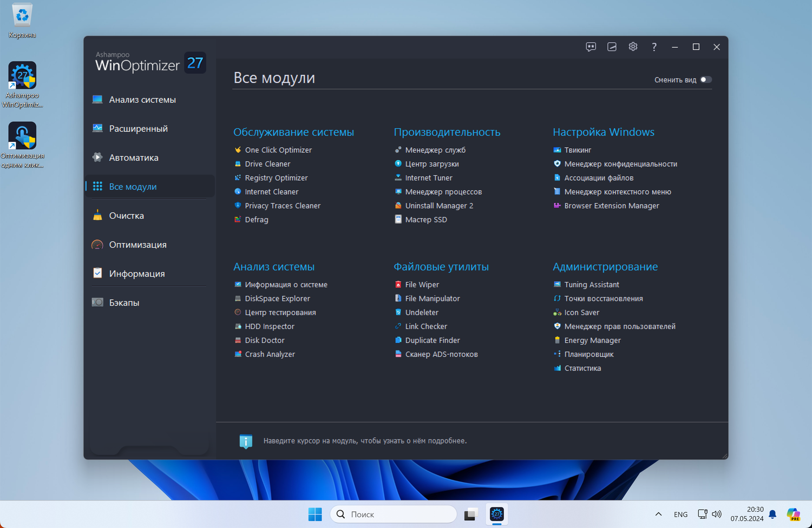Click the Crash Analyzer icon
812x528 pixels.
tap(238, 354)
